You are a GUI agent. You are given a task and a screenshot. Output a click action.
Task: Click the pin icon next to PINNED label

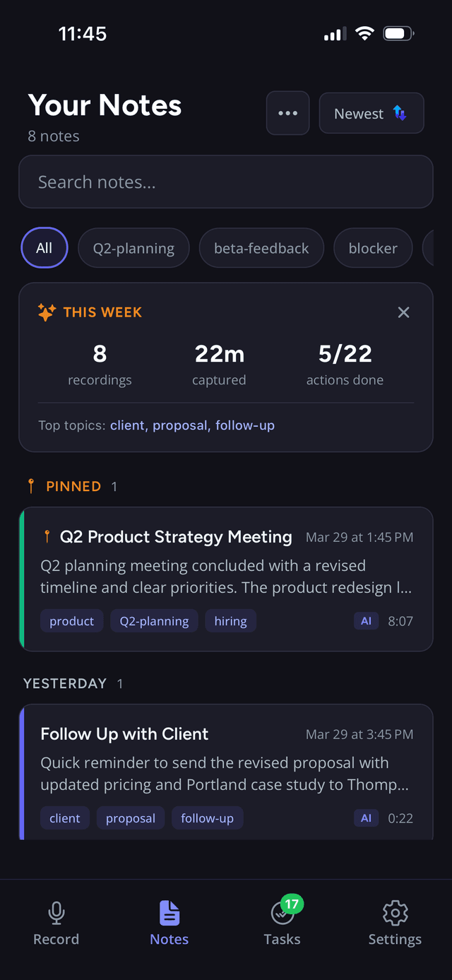[30, 486]
